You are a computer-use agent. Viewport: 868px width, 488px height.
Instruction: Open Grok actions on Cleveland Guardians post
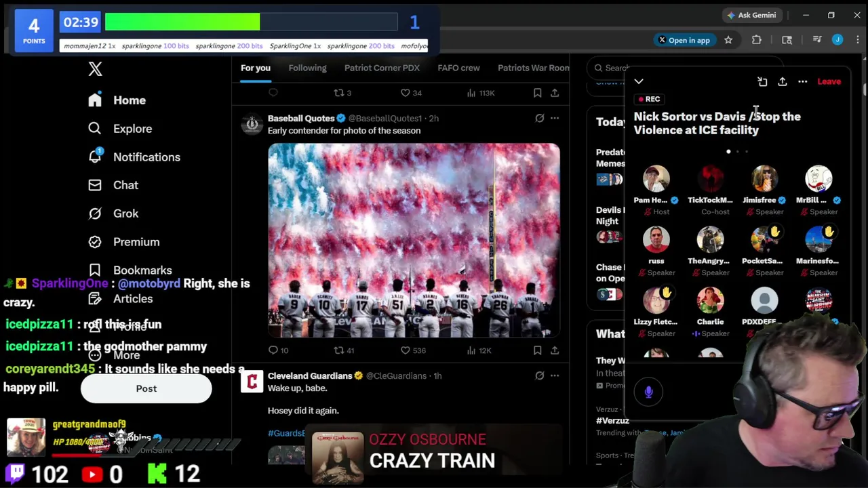[540, 376]
